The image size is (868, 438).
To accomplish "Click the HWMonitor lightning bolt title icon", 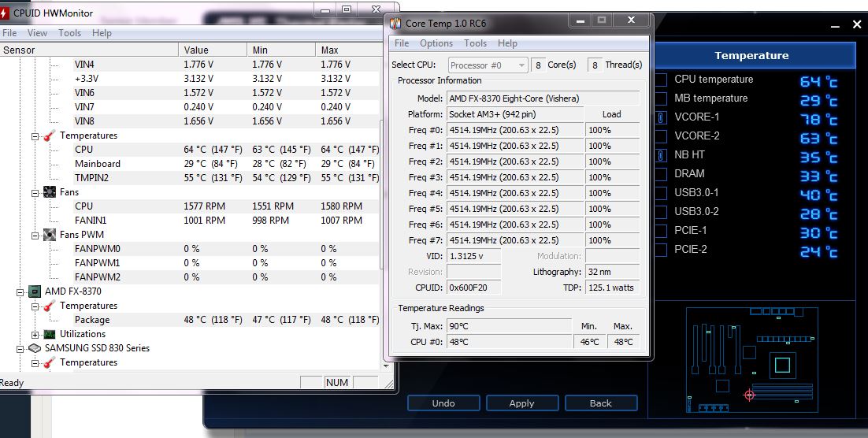I will pos(5,13).
